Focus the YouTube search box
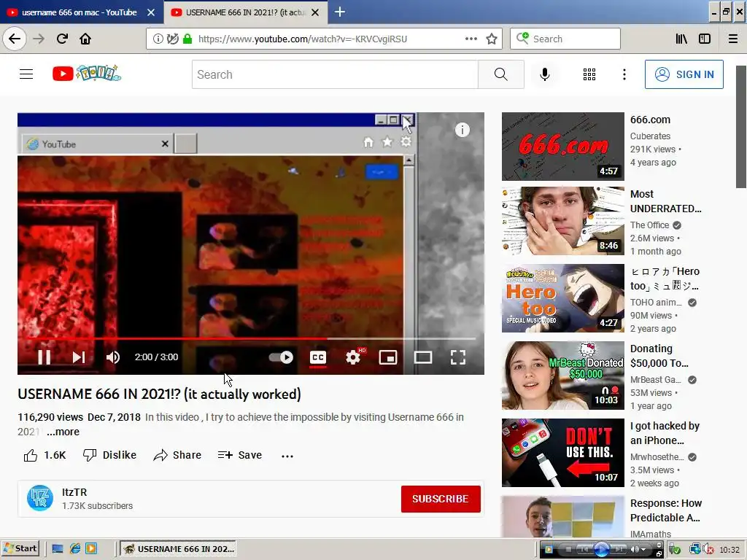Screen dimensions: 747x560 click(335, 74)
